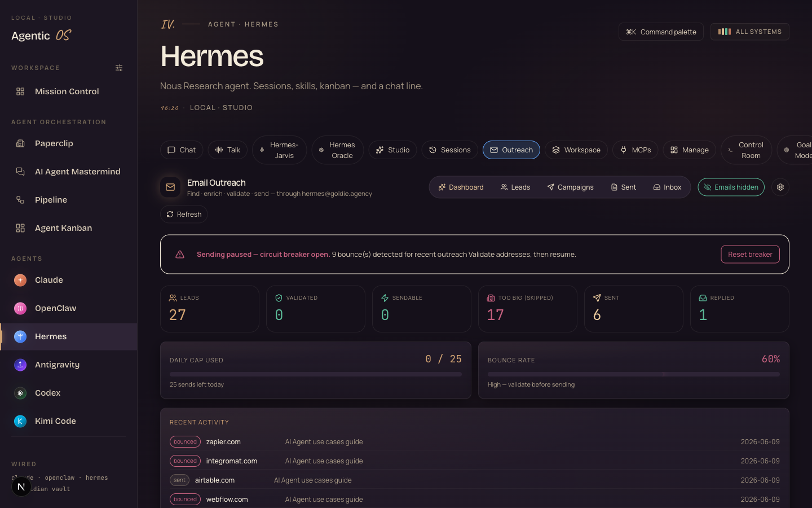Click the Reset breaker button

(750, 255)
